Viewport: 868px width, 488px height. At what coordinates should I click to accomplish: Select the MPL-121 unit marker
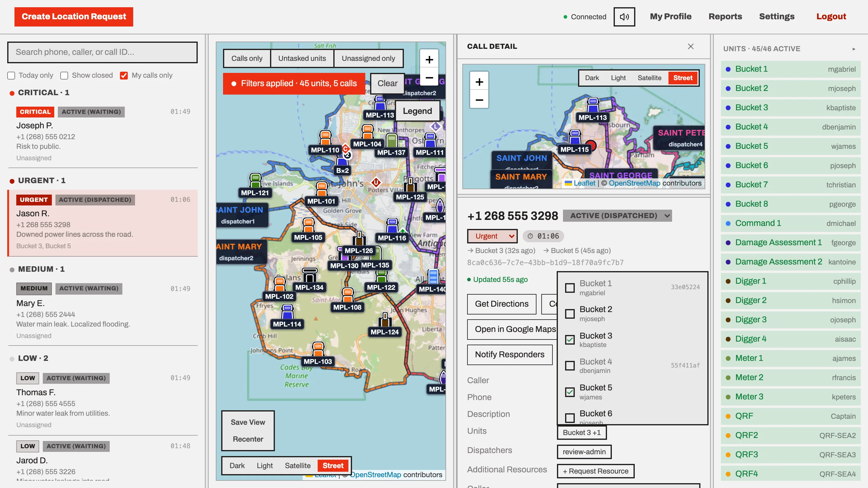[x=255, y=186]
